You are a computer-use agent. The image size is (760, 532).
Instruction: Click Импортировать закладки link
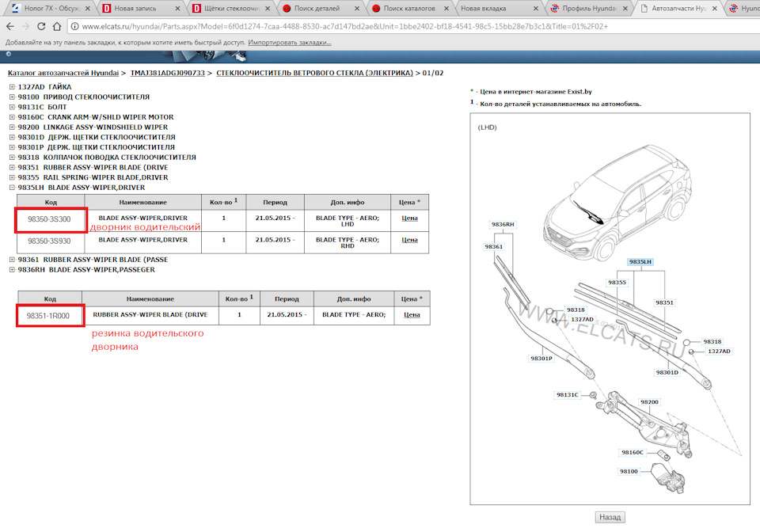click(290, 43)
